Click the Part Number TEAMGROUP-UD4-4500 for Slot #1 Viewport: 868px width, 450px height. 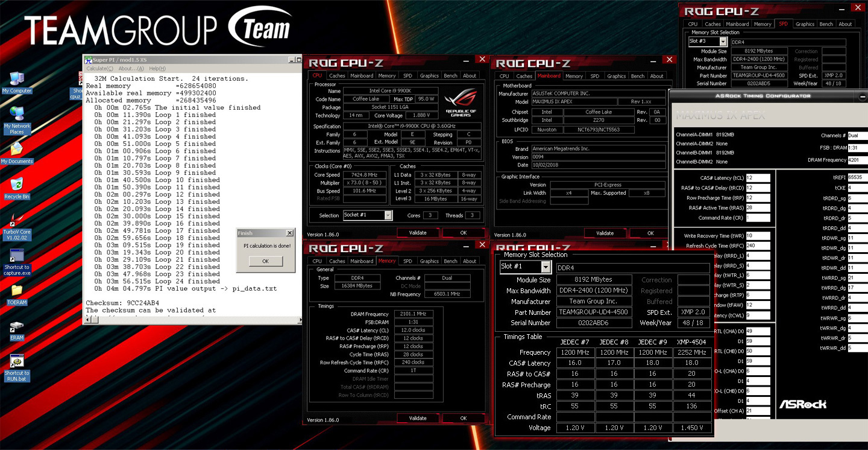coord(594,312)
